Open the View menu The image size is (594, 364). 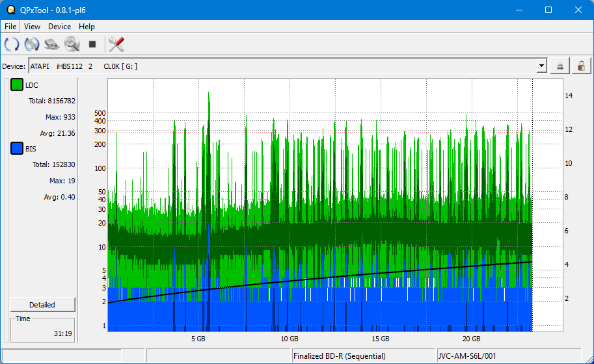click(x=32, y=27)
